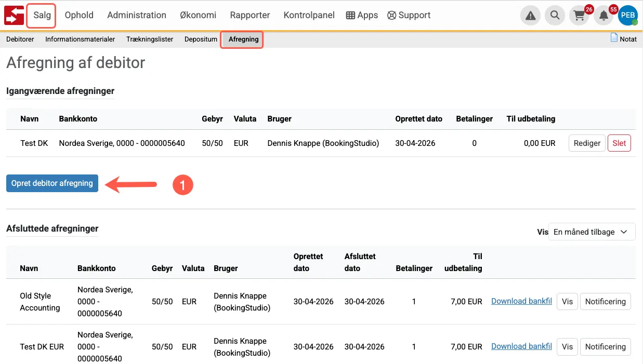Click the Opret debitor afregning button
643x364 pixels.
(52, 183)
